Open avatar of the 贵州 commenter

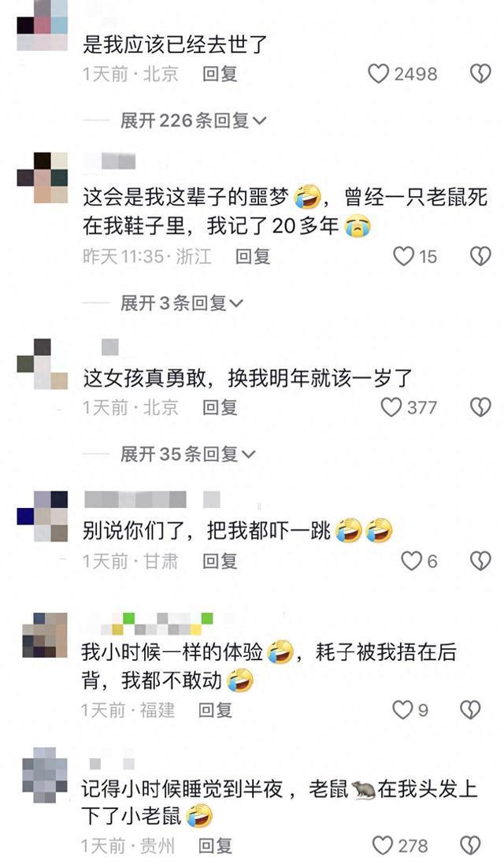[45, 776]
